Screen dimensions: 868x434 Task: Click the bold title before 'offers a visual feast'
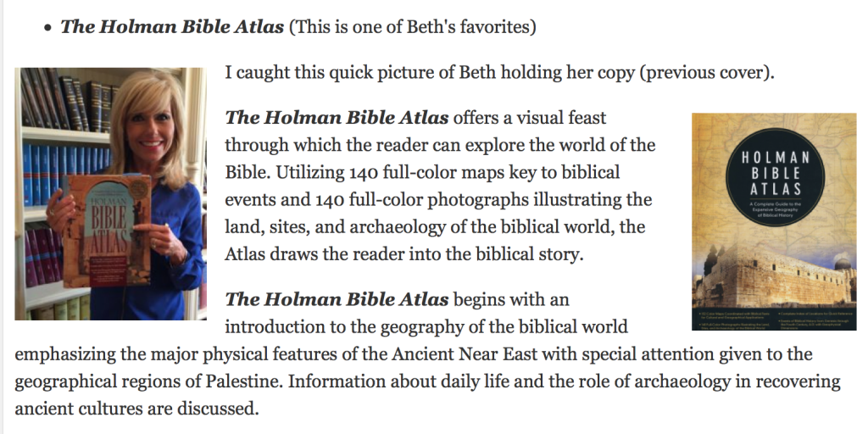[x=337, y=118]
